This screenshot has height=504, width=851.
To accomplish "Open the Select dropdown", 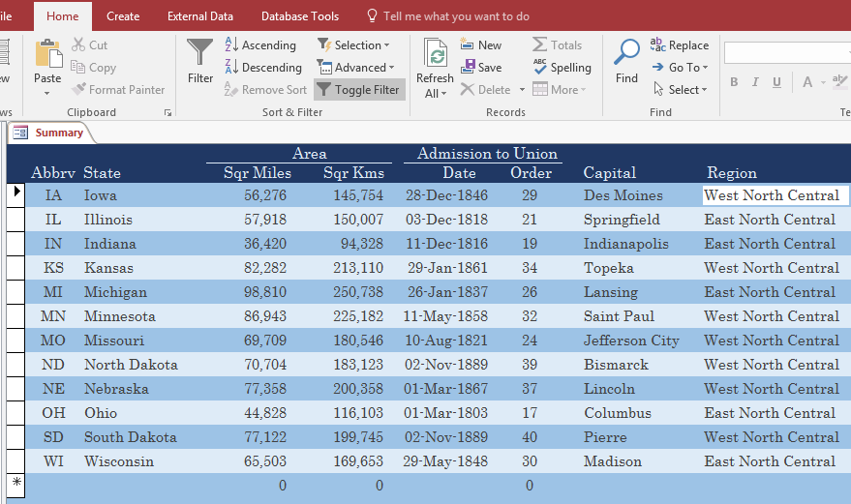I will click(680, 89).
